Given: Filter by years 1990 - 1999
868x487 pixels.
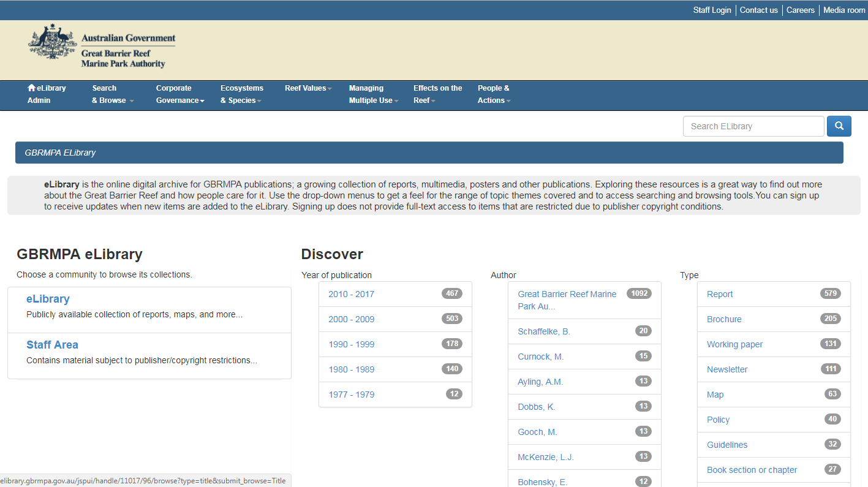Looking at the screenshot, I should (x=351, y=344).
